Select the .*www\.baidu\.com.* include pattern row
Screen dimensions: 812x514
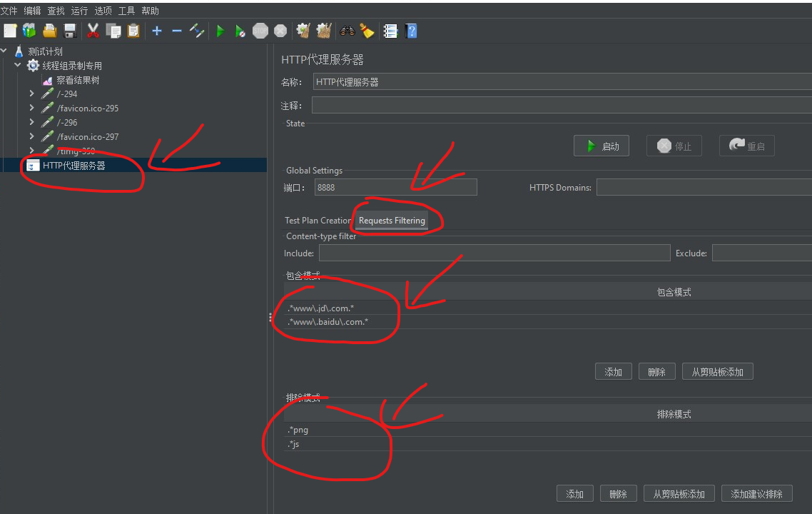click(x=548, y=322)
